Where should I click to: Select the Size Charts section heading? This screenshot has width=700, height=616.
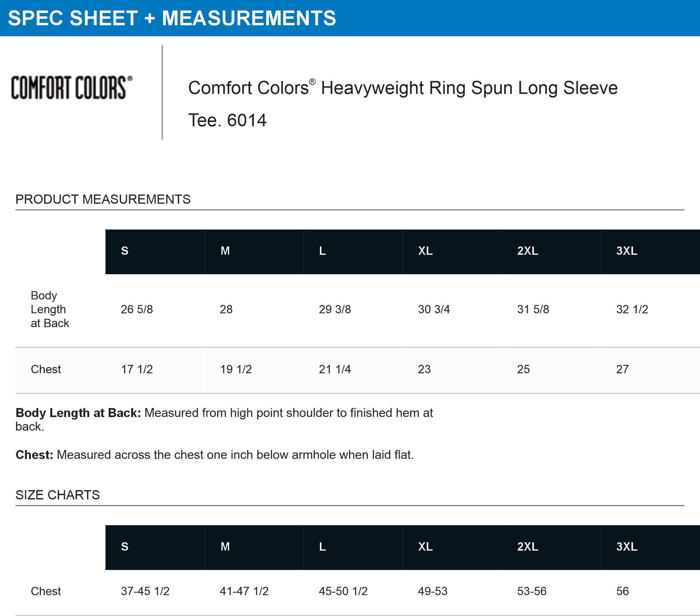(x=57, y=495)
